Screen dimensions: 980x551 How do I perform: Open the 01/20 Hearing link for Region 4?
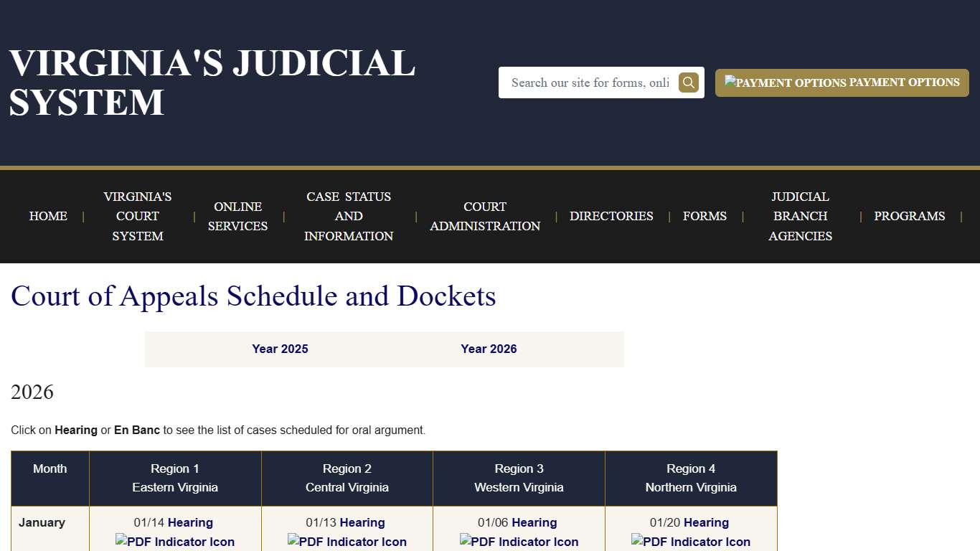point(707,522)
